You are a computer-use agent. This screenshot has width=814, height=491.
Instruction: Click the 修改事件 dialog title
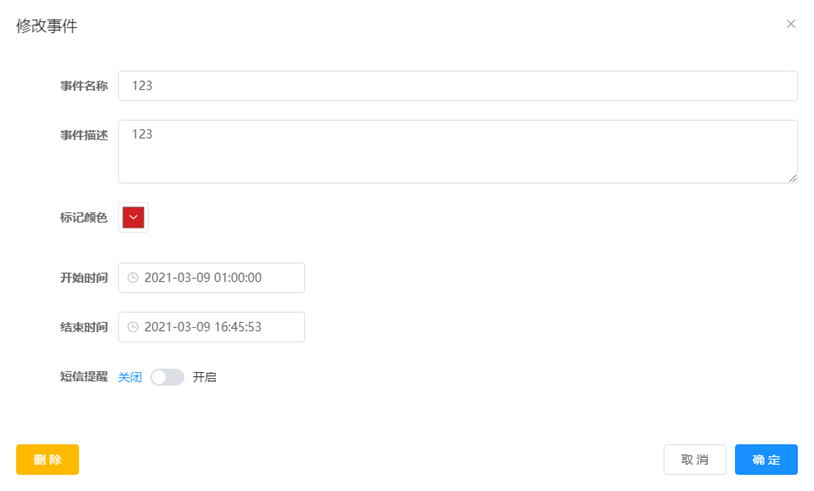coord(47,25)
